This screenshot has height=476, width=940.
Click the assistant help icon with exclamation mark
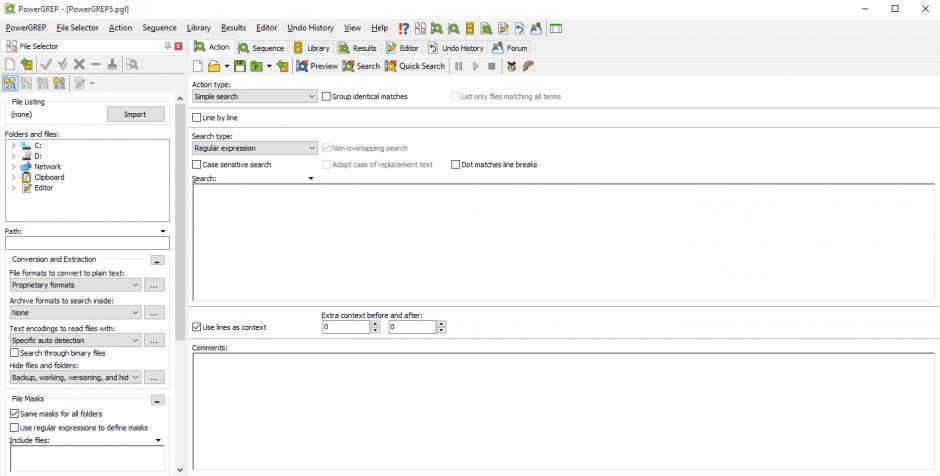coord(403,28)
